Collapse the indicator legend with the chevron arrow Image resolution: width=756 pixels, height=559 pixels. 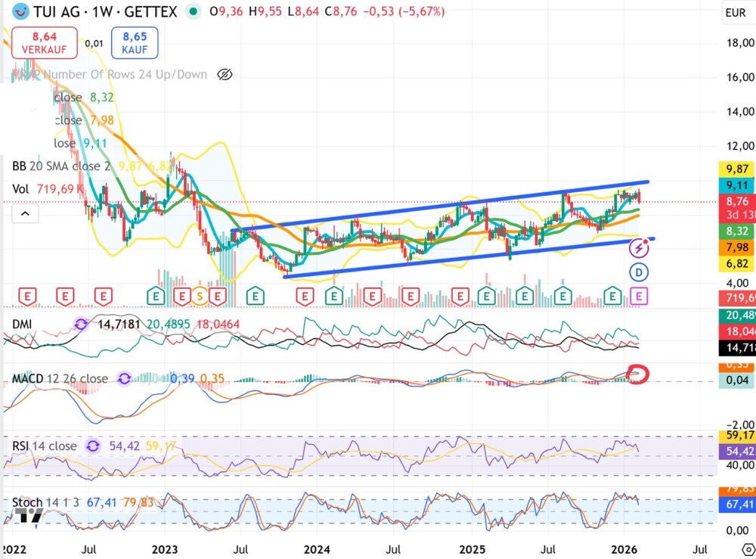pyautogui.click(x=24, y=214)
